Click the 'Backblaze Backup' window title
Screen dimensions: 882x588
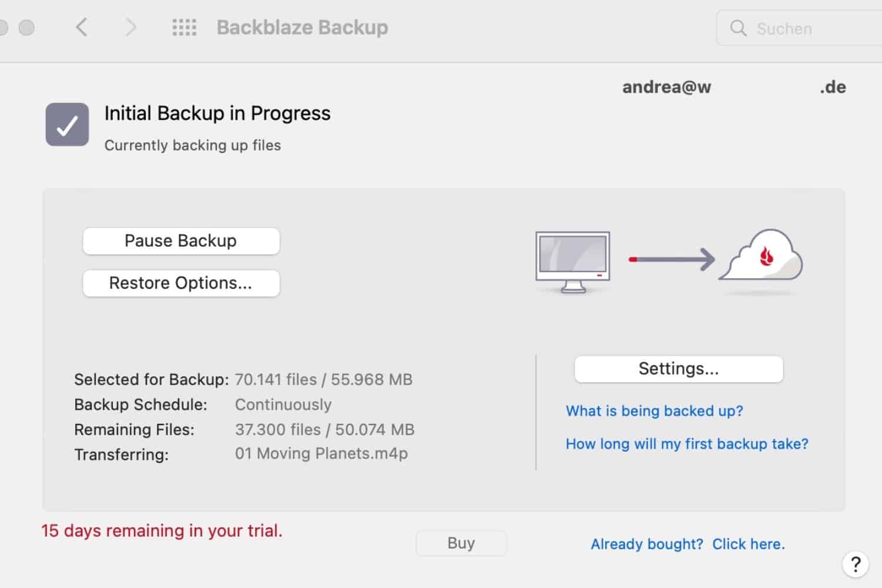302,27
